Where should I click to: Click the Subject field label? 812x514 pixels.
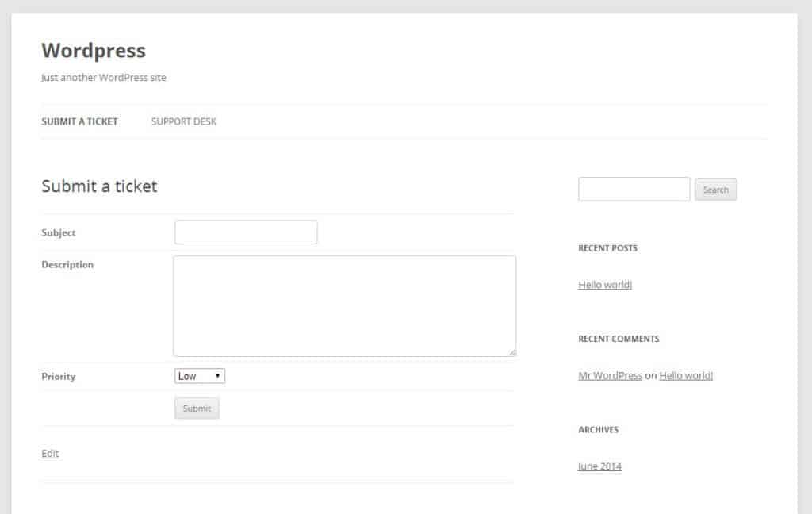[59, 232]
